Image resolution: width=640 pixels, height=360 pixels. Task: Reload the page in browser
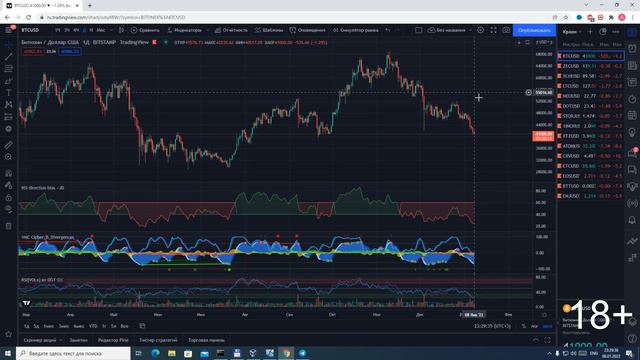click(x=29, y=18)
